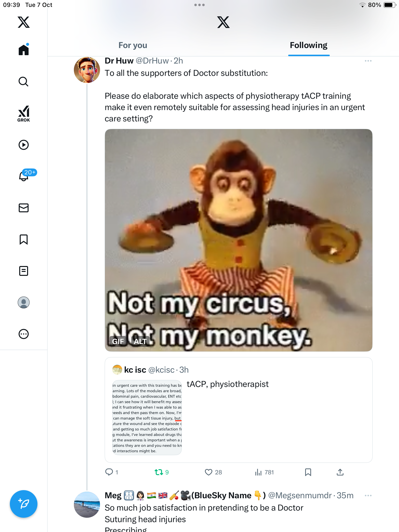Image resolution: width=399 pixels, height=532 pixels.
Task: Switch to the For you tab
Action: [x=133, y=45]
